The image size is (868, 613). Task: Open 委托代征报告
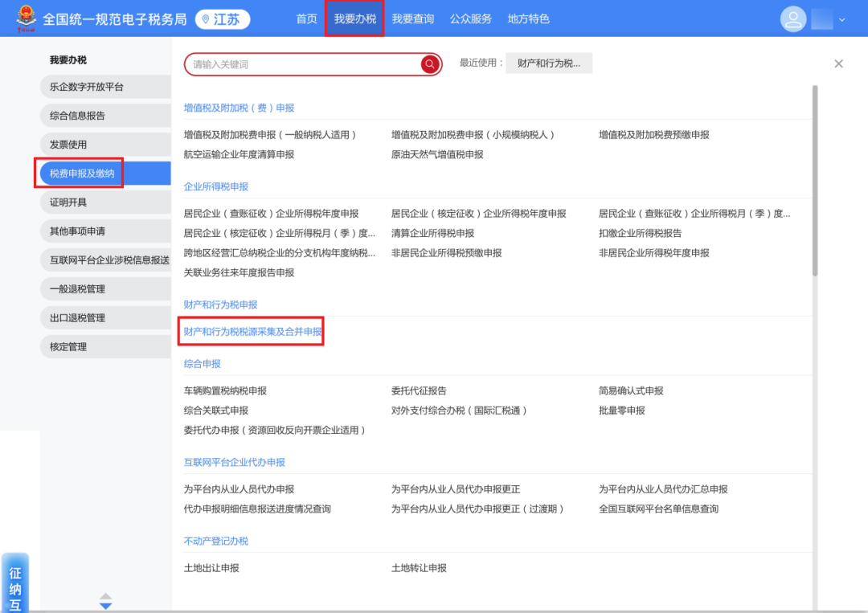coord(419,390)
